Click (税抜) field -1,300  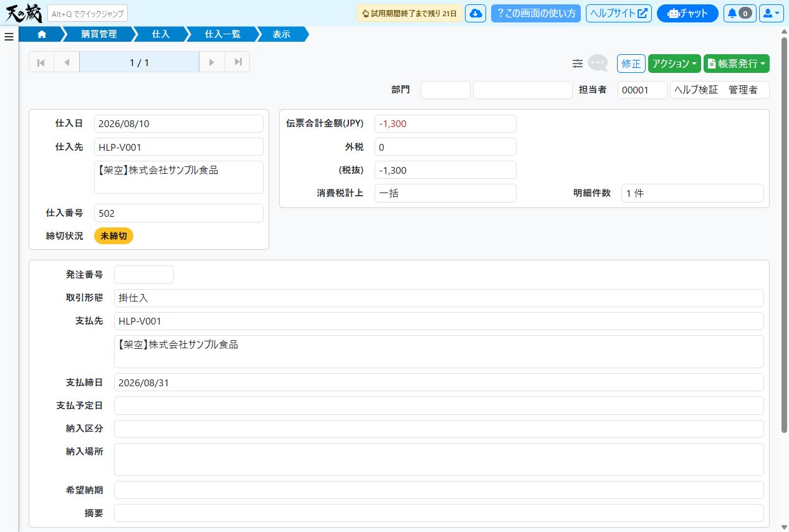[x=446, y=170]
